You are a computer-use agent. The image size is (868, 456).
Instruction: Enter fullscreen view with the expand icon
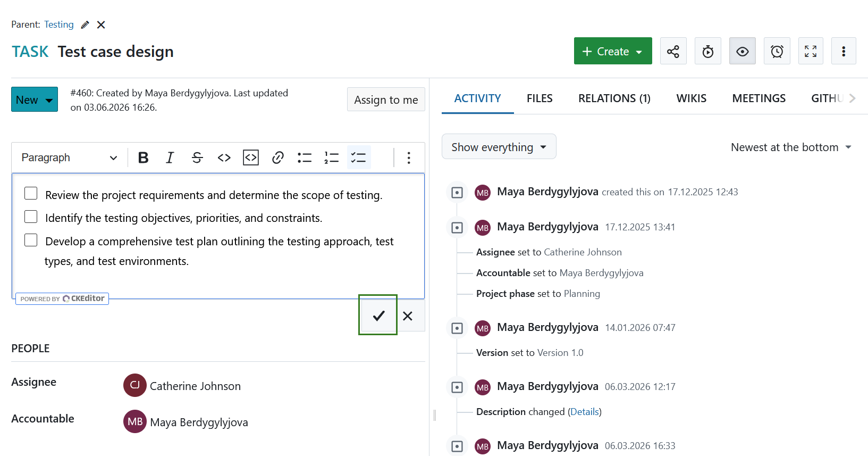811,51
